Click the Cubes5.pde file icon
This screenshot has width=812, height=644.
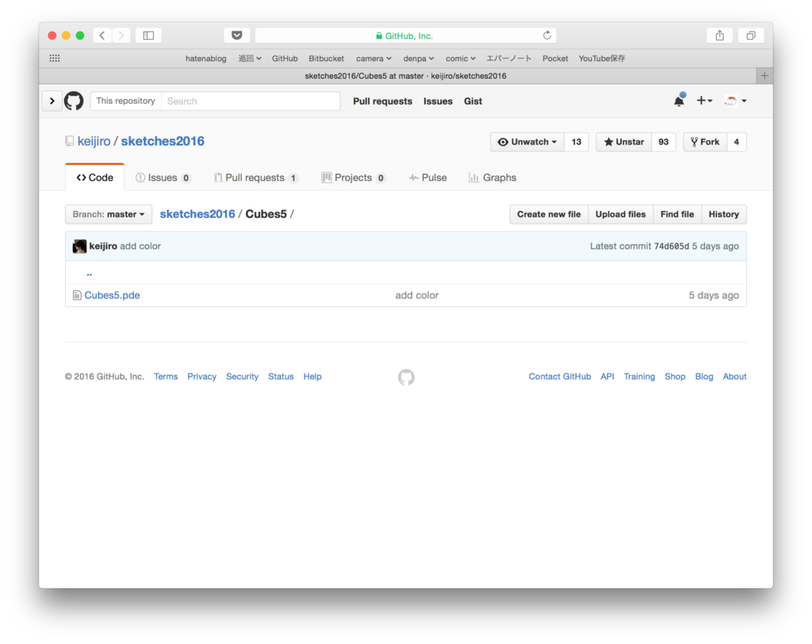click(x=77, y=295)
